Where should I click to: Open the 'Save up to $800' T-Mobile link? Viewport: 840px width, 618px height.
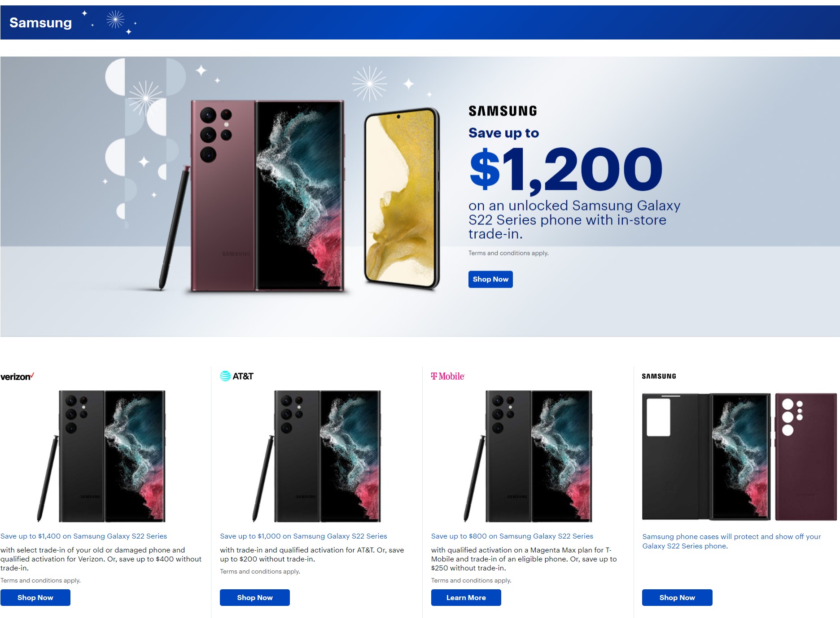tap(512, 536)
